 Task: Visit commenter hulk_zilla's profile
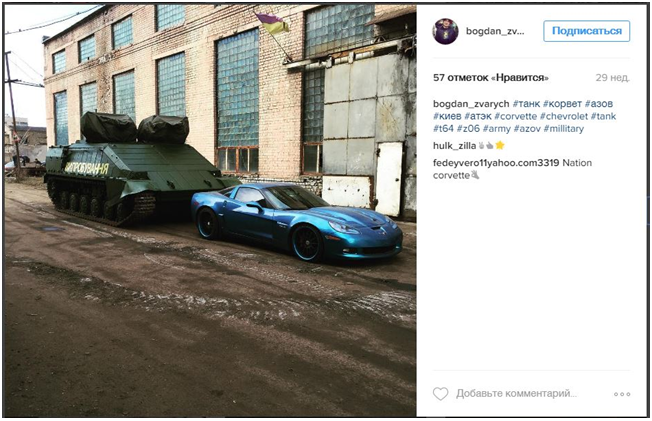click(x=454, y=146)
